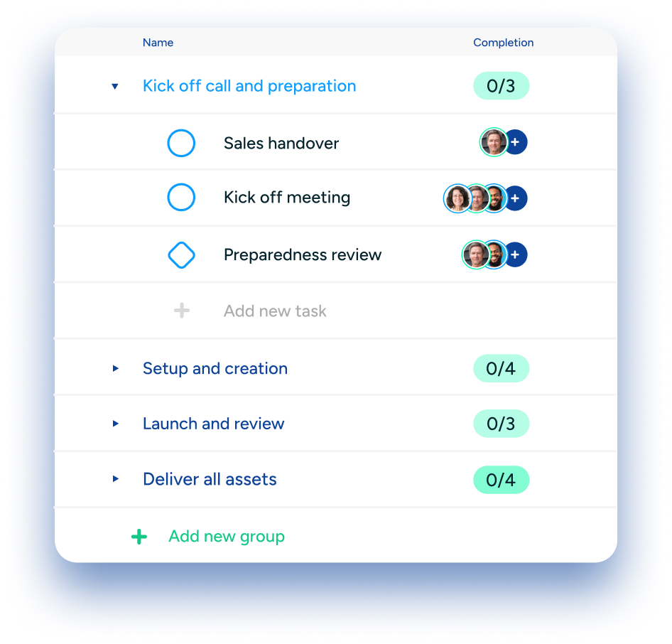Click the diamond checkbox on Preparedness review
This screenshot has width=672, height=644.
181,254
